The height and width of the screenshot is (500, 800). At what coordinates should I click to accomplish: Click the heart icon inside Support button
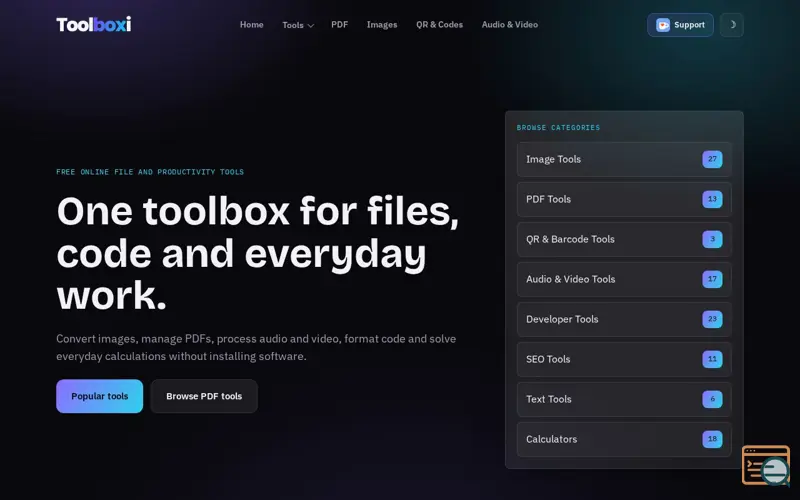tap(663, 25)
